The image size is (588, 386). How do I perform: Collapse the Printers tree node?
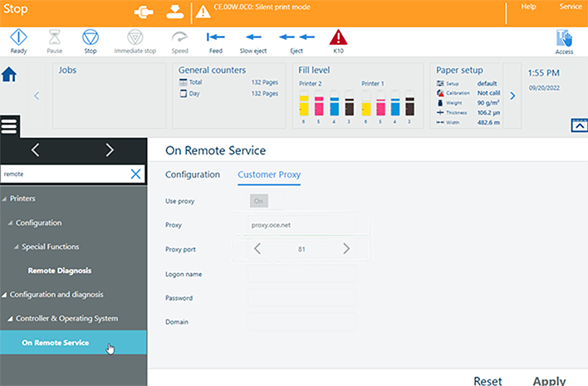click(4, 199)
